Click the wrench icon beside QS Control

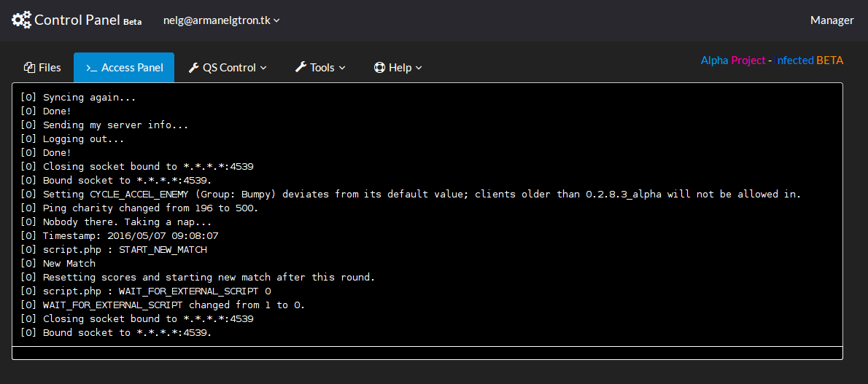pyautogui.click(x=193, y=68)
